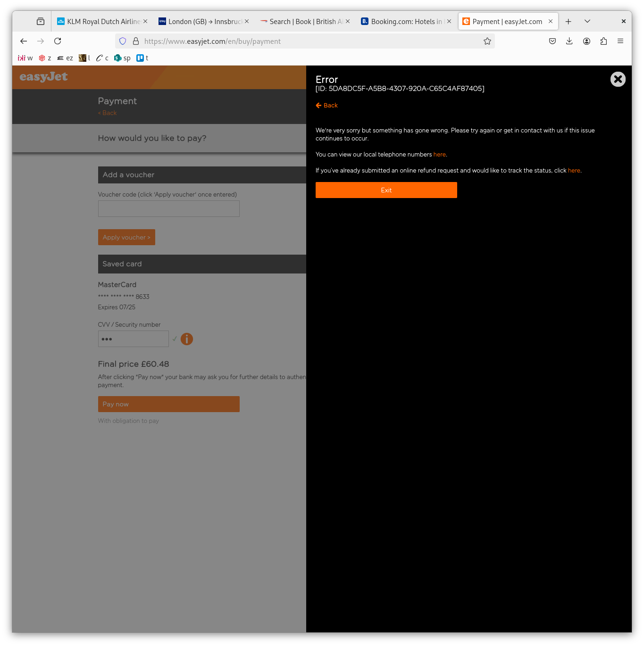Click the 'Saved card' section header
The width and height of the screenshot is (644, 646).
[x=202, y=264]
